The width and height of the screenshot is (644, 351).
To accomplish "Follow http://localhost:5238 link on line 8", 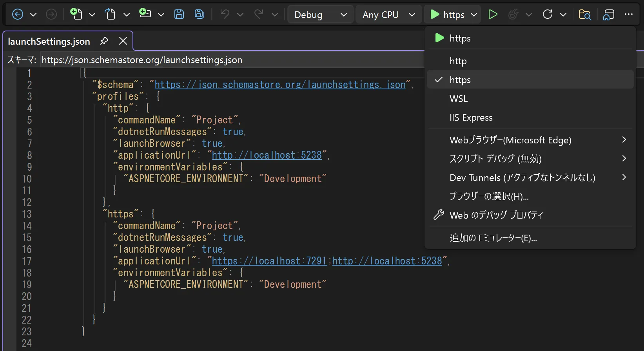I will point(267,155).
